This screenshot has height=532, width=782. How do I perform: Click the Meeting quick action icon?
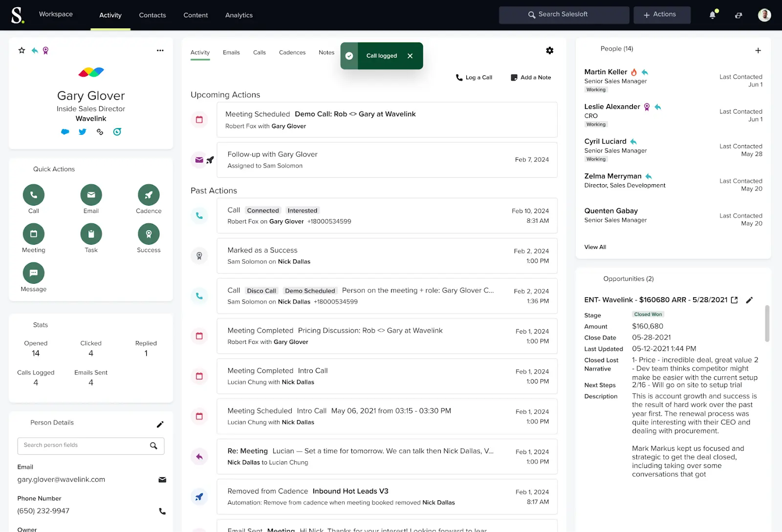[x=33, y=234]
